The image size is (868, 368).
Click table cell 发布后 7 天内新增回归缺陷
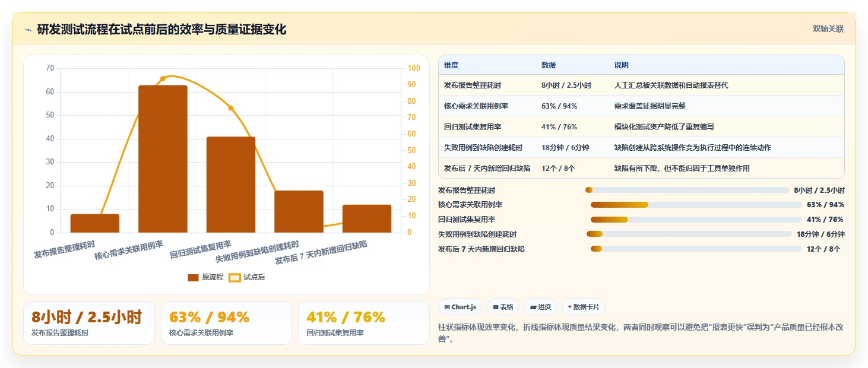pos(487,169)
